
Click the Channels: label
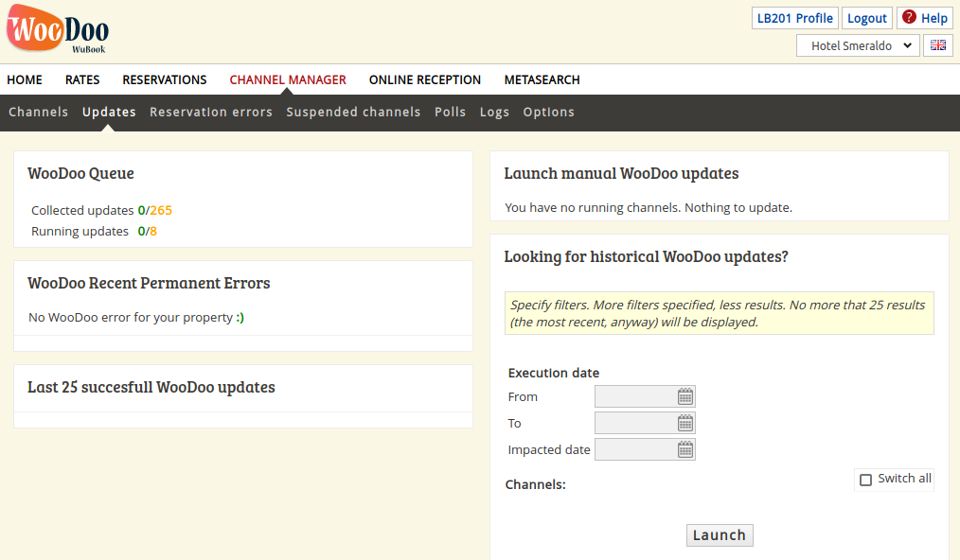[x=535, y=484]
